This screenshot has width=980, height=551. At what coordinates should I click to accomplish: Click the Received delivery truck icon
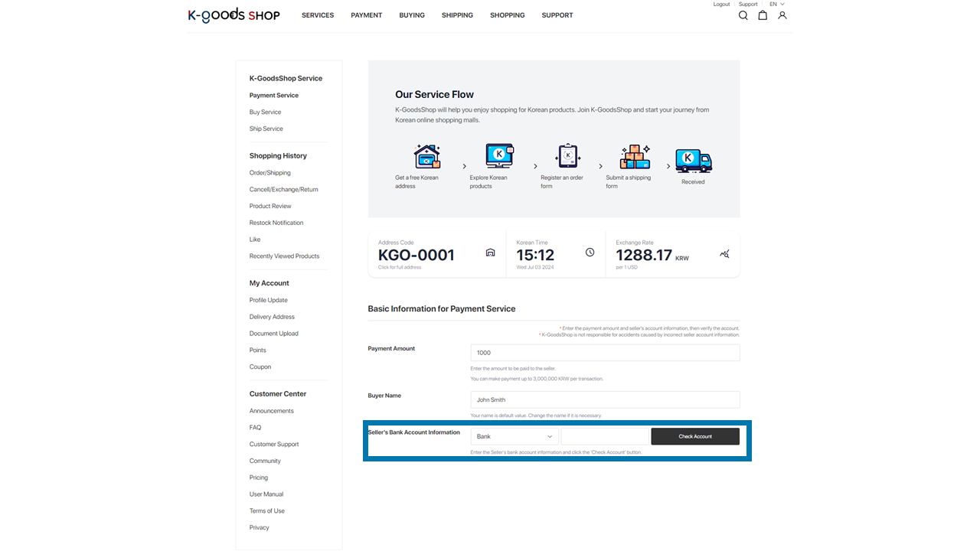click(x=694, y=161)
